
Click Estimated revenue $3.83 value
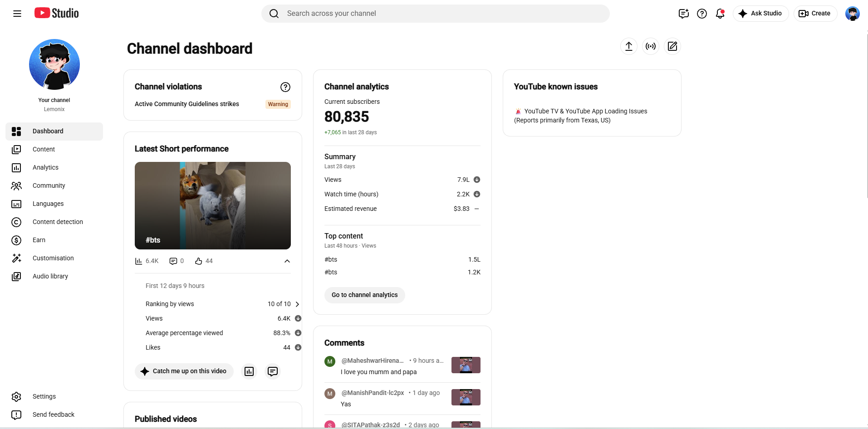461,209
